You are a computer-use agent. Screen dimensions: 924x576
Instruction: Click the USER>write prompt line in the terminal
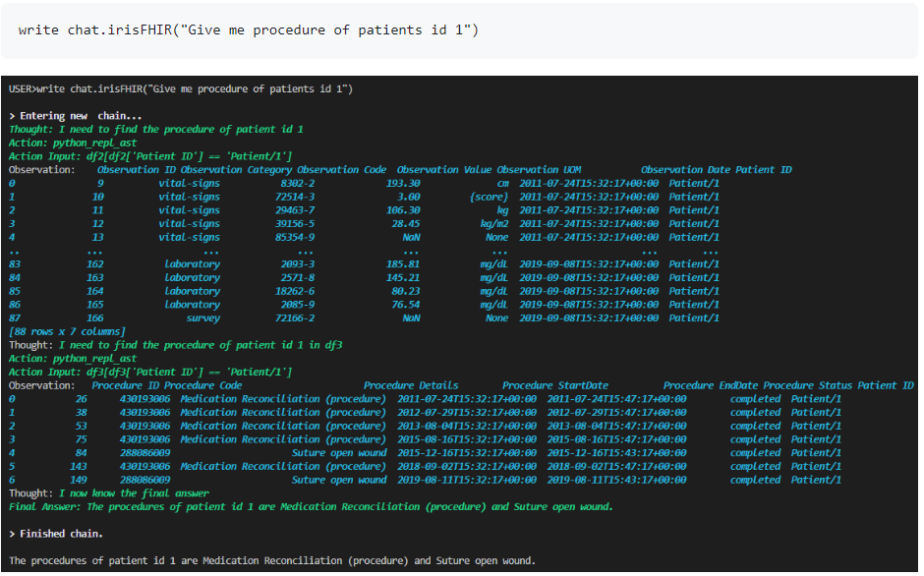(180, 89)
